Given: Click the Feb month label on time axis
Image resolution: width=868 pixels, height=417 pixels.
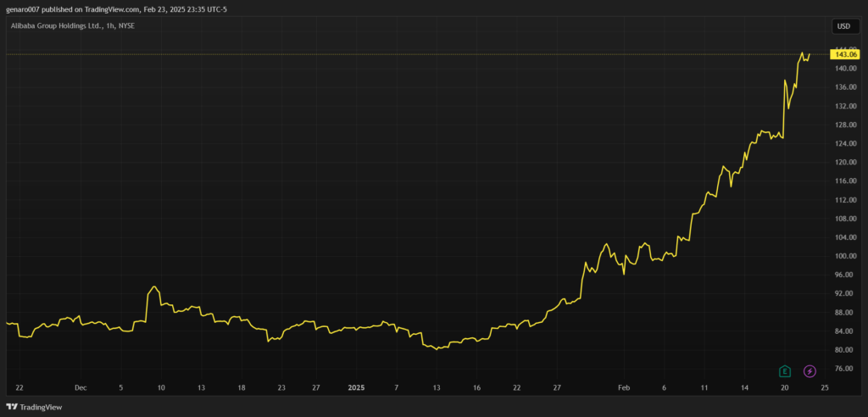Looking at the screenshot, I should click(x=624, y=387).
